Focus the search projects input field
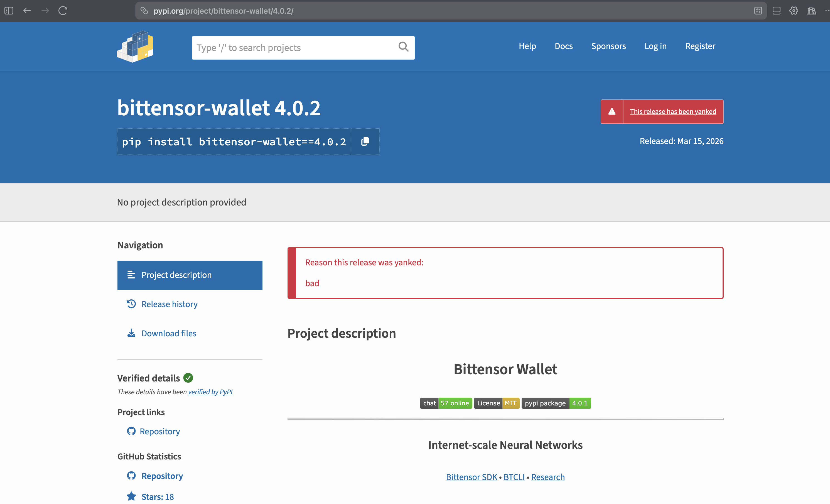Image resolution: width=830 pixels, height=504 pixels. 293,48
